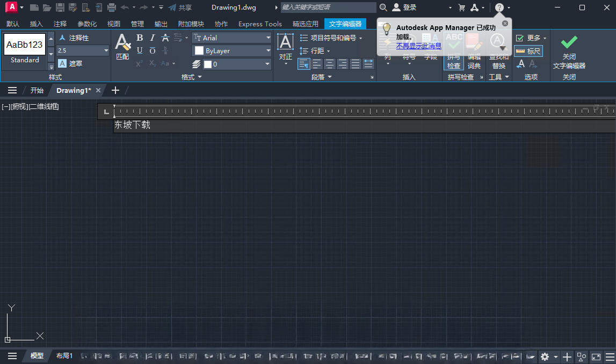Select the center paragraph alignment icon
Screen dimensions: 616x364
(x=330, y=63)
